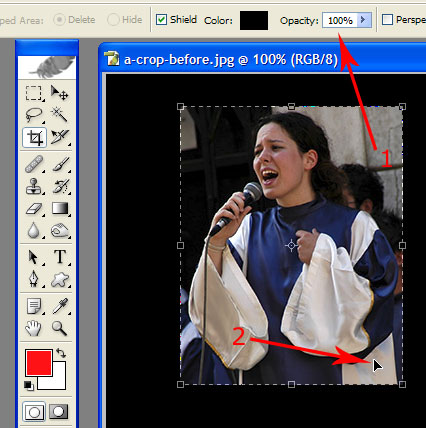Click the shield Color black swatch
The height and width of the screenshot is (428, 426).
point(254,20)
